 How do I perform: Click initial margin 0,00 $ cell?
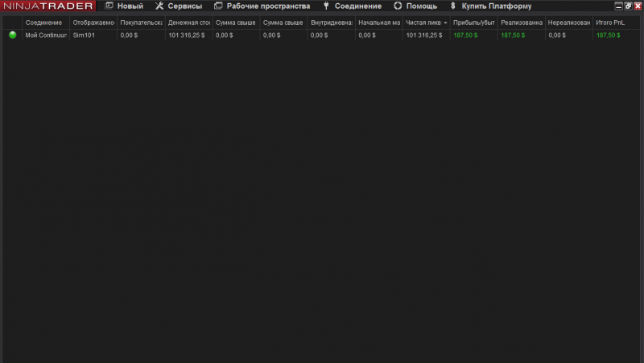click(378, 35)
